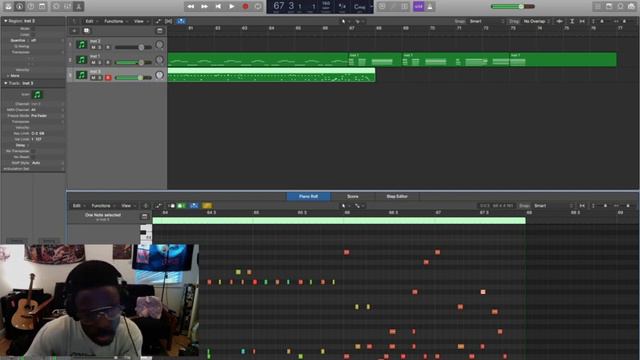The image size is (640, 360).
Task: Toggle Show/Hide Automation in Tracks area
Action: pos(158,21)
